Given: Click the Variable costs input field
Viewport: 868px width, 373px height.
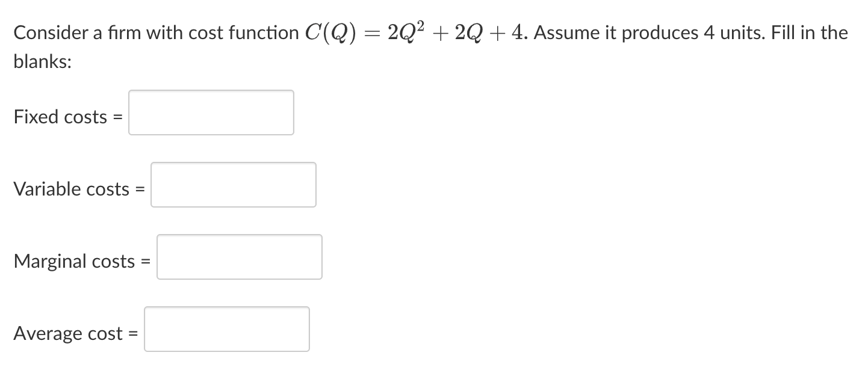Looking at the screenshot, I should pos(234,185).
